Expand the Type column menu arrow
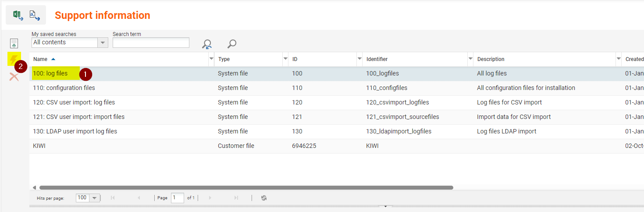Screen dimensions: 644x212 coord(285,59)
